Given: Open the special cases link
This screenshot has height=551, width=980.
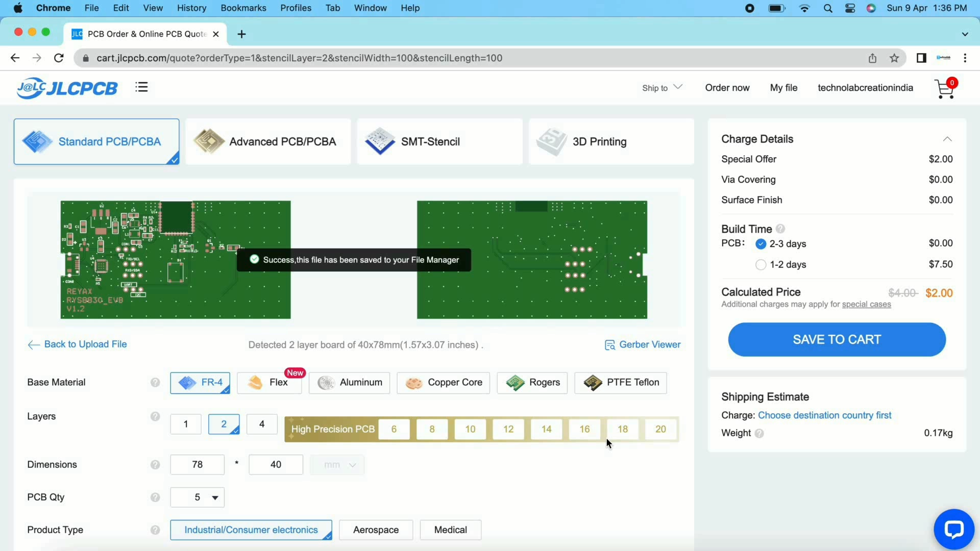Looking at the screenshot, I should click(867, 305).
